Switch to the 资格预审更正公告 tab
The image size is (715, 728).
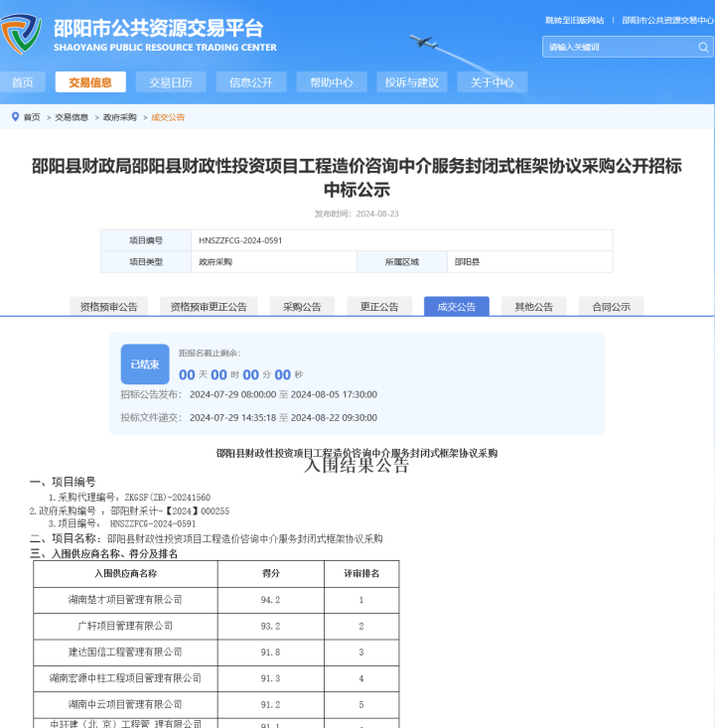tap(209, 307)
